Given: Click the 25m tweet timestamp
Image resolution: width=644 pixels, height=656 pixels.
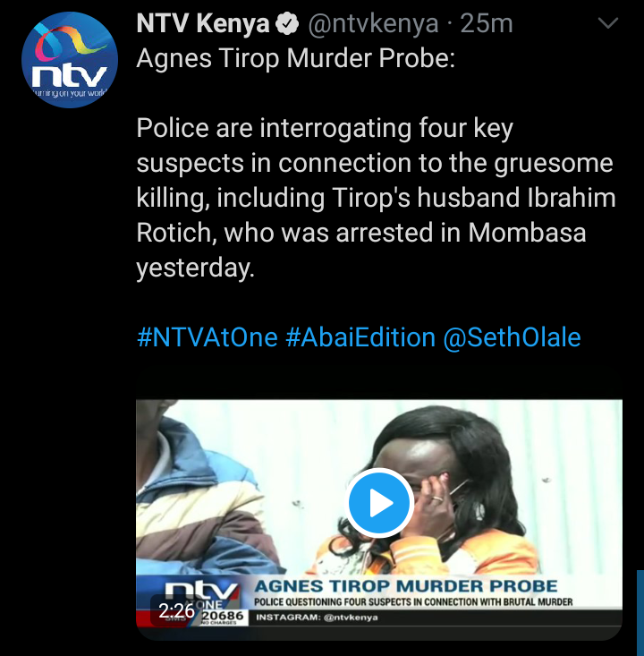Looking at the screenshot, I should [x=487, y=23].
